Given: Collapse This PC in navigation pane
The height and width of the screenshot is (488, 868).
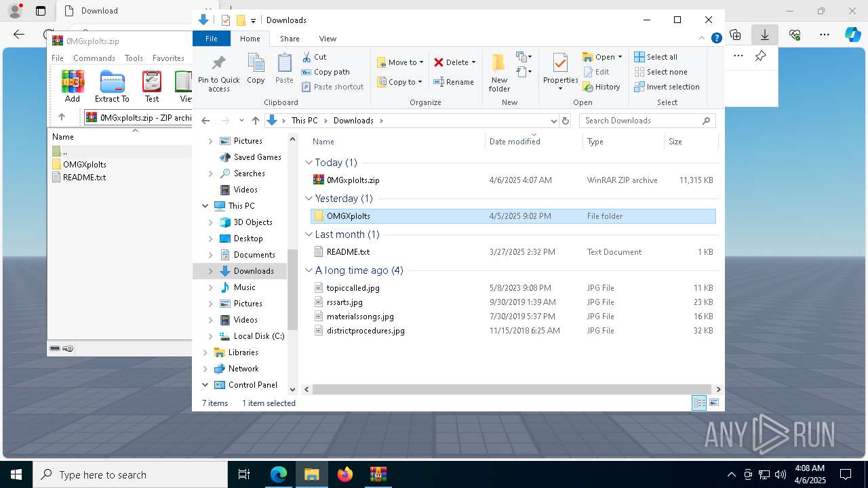Looking at the screenshot, I should point(205,206).
